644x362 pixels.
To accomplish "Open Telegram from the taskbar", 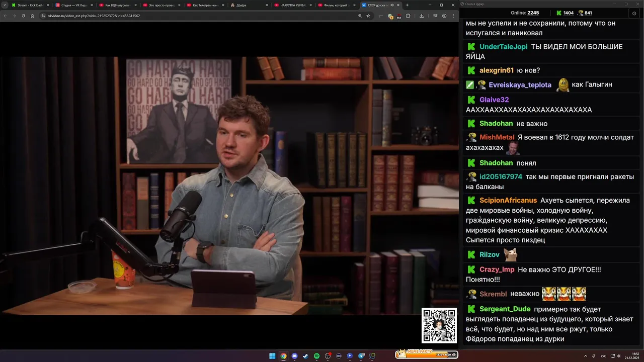I will pos(361,356).
